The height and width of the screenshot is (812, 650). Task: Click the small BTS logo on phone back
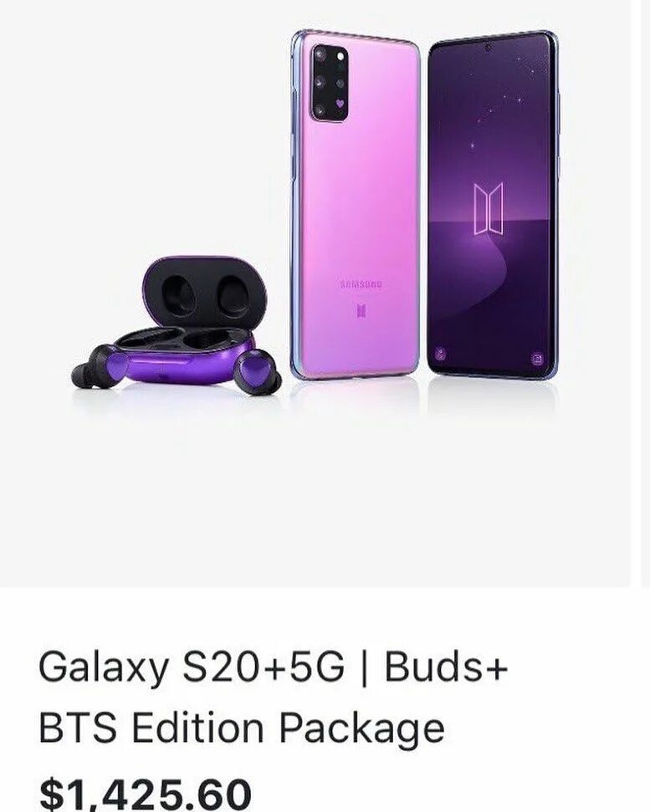point(362,311)
